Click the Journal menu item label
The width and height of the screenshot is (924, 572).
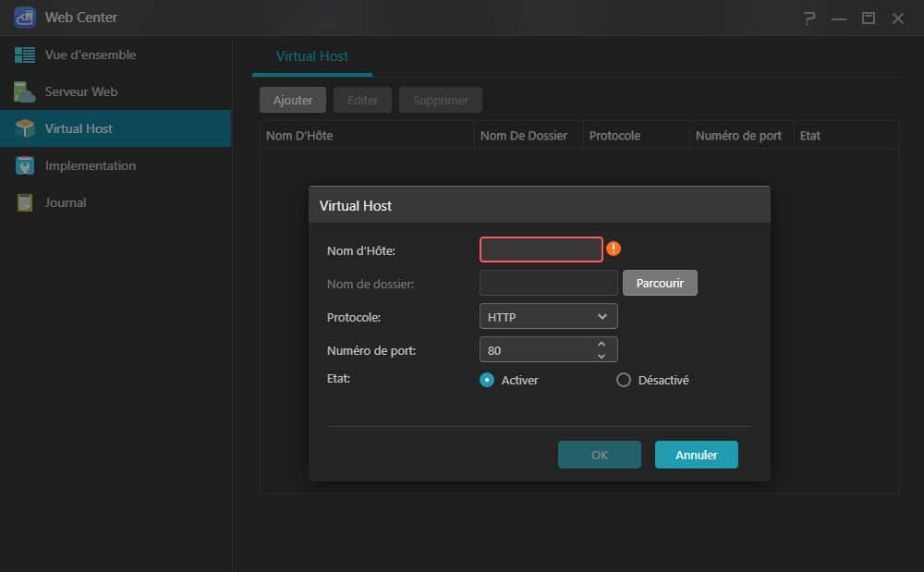(66, 203)
